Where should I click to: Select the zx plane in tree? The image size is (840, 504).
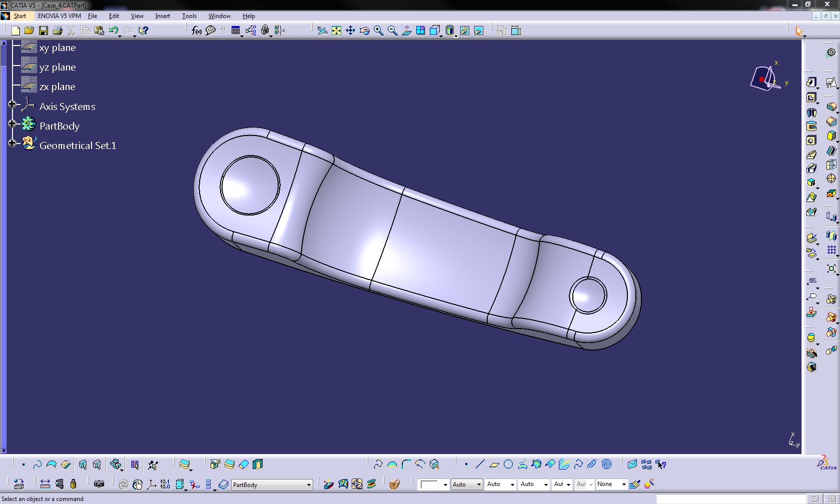point(58,86)
